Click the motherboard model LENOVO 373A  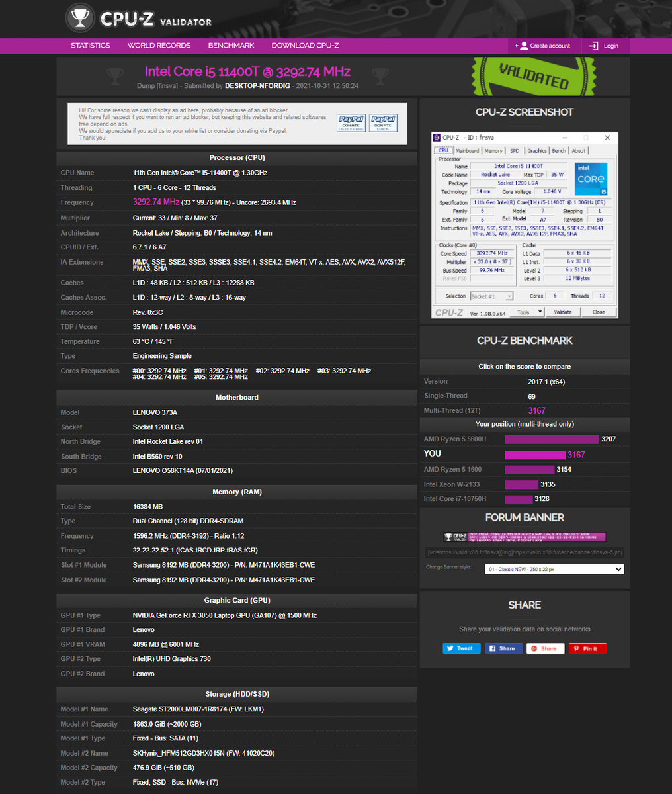pyautogui.click(x=155, y=412)
